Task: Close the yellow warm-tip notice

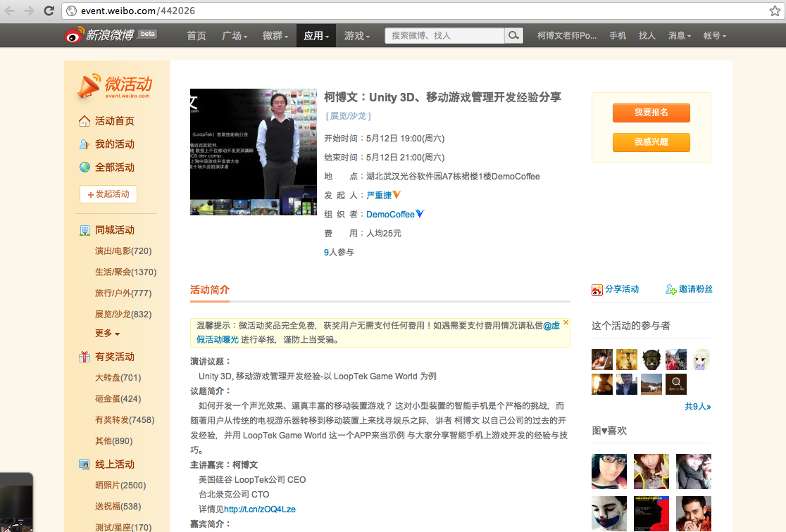Action: pos(566,322)
